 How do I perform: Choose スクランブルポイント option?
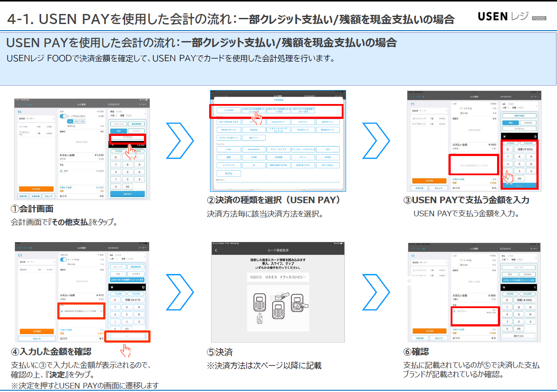(229, 138)
